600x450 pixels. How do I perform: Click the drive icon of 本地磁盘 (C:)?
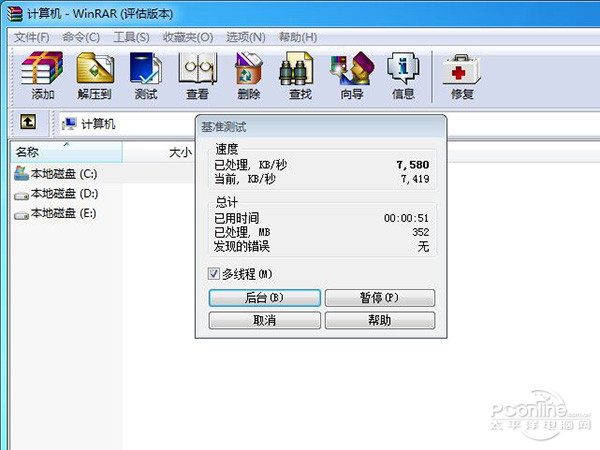pos(21,174)
